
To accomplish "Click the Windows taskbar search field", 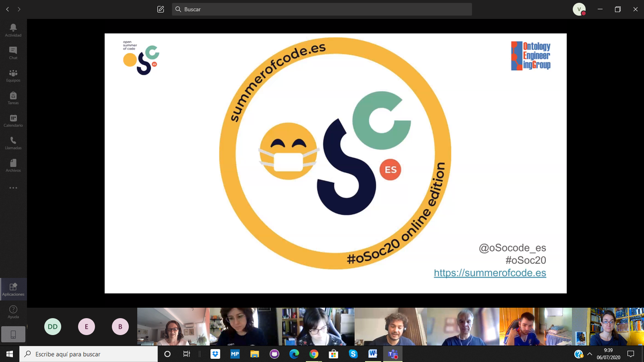I will [89, 354].
